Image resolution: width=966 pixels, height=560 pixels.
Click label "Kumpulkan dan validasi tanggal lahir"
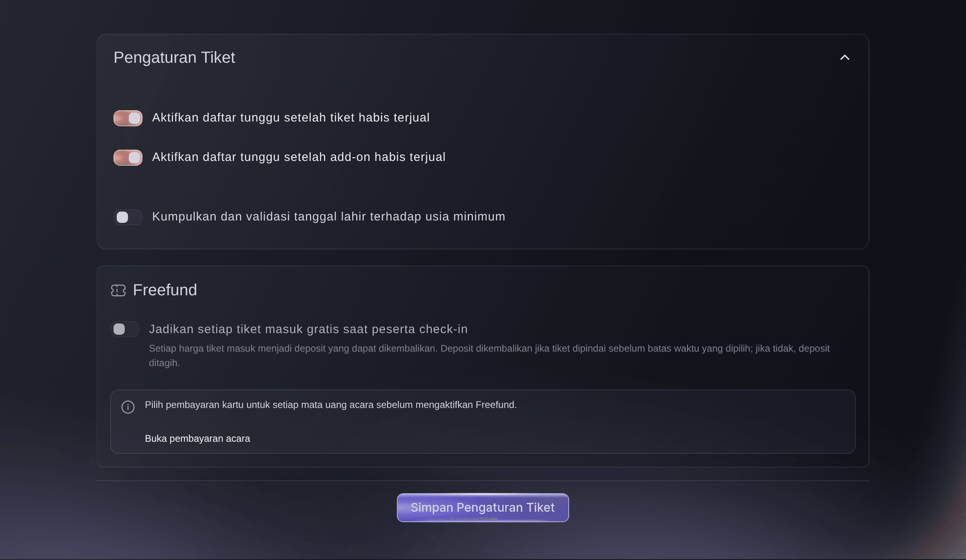[259, 216]
